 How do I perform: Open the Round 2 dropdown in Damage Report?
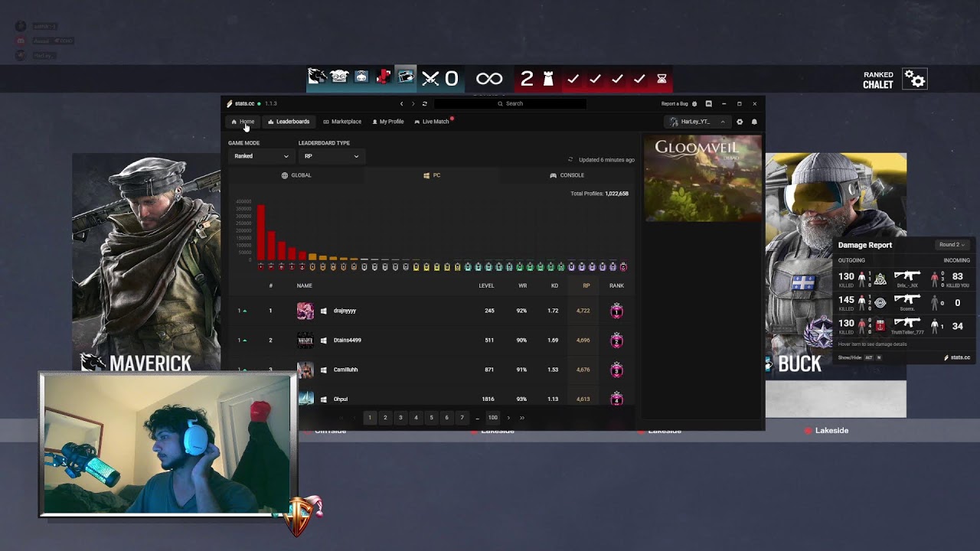tap(953, 245)
